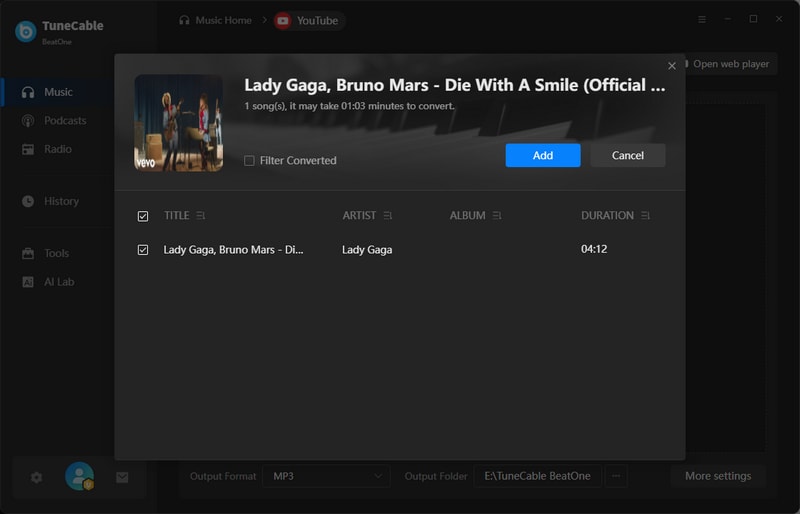Image resolution: width=800 pixels, height=514 pixels.
Task: Browse output folder ellipsis button
Action: [x=616, y=476]
